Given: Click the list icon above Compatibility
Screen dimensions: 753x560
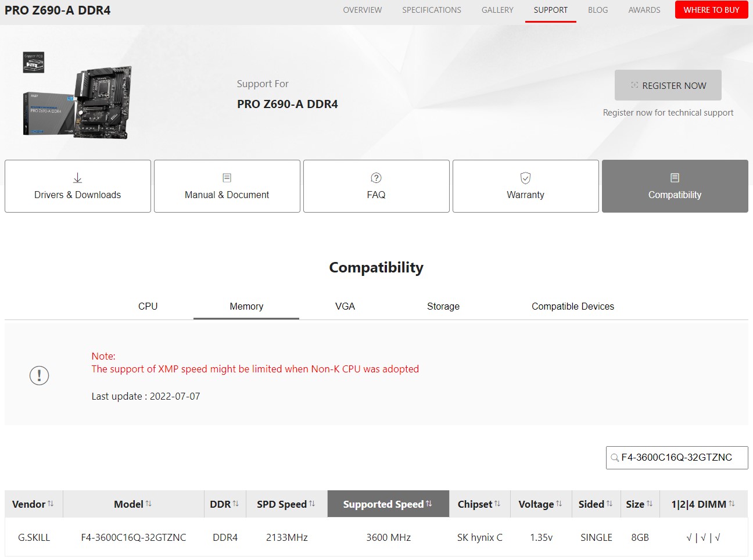Looking at the screenshot, I should coord(675,178).
